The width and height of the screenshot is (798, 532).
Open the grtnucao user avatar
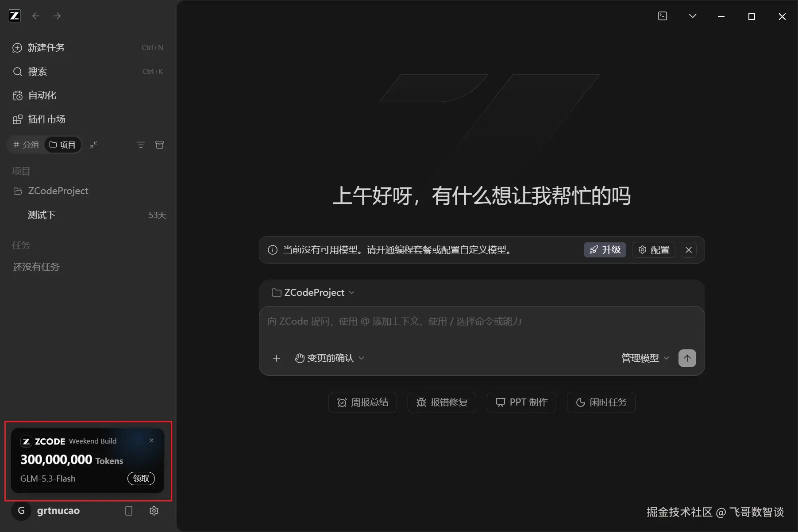click(21, 511)
